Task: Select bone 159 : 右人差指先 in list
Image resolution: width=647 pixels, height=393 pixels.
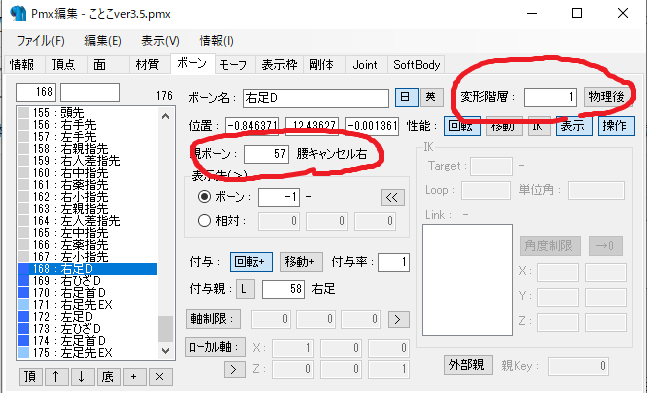Action: pos(87,161)
